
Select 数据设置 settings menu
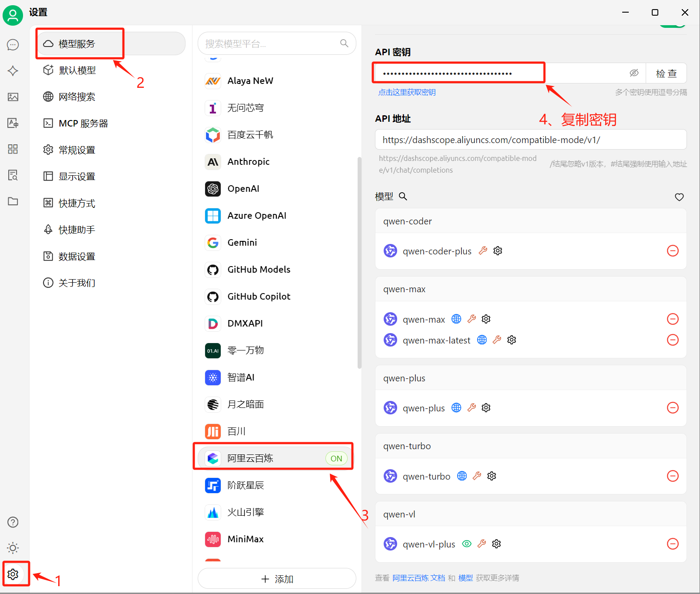pyautogui.click(x=111, y=257)
